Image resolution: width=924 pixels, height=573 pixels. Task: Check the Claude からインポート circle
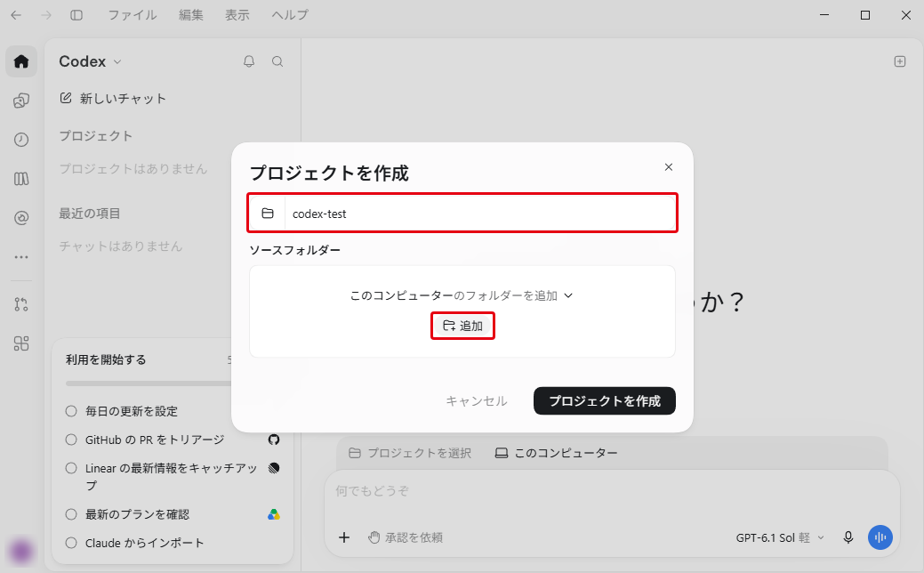point(71,543)
